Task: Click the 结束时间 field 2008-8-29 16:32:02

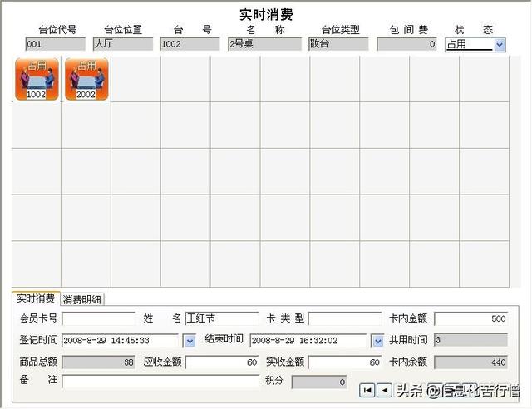Action: pyautogui.click(x=308, y=341)
